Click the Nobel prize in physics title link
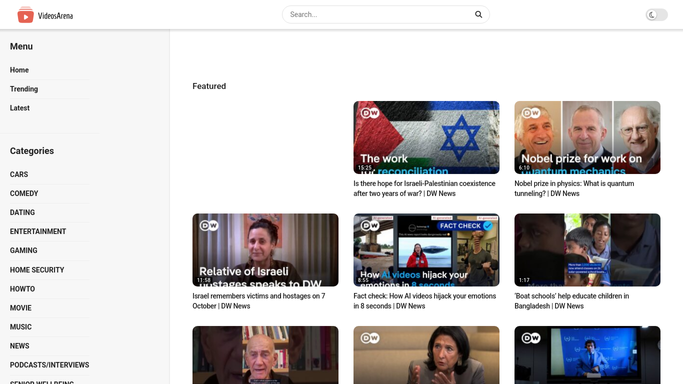This screenshot has height=384, width=683. 574,189
